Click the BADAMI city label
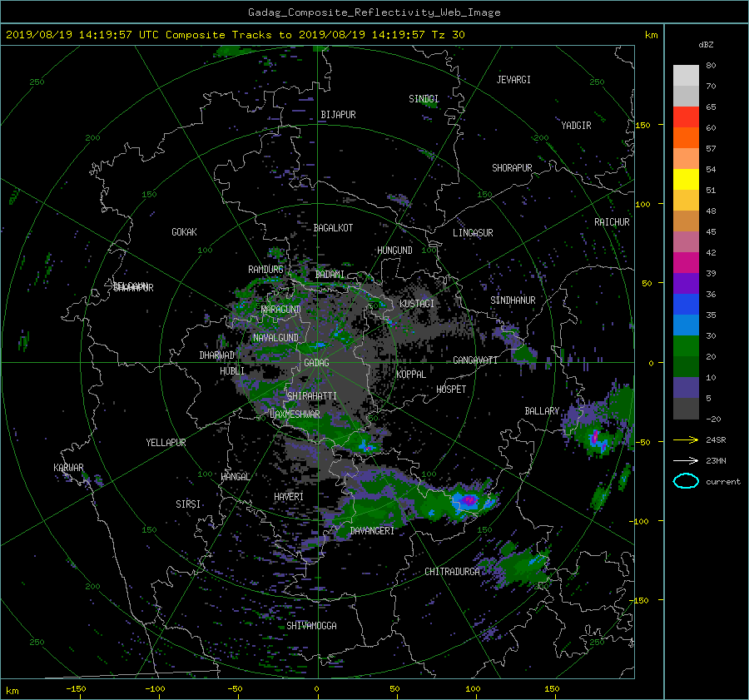 330,275
